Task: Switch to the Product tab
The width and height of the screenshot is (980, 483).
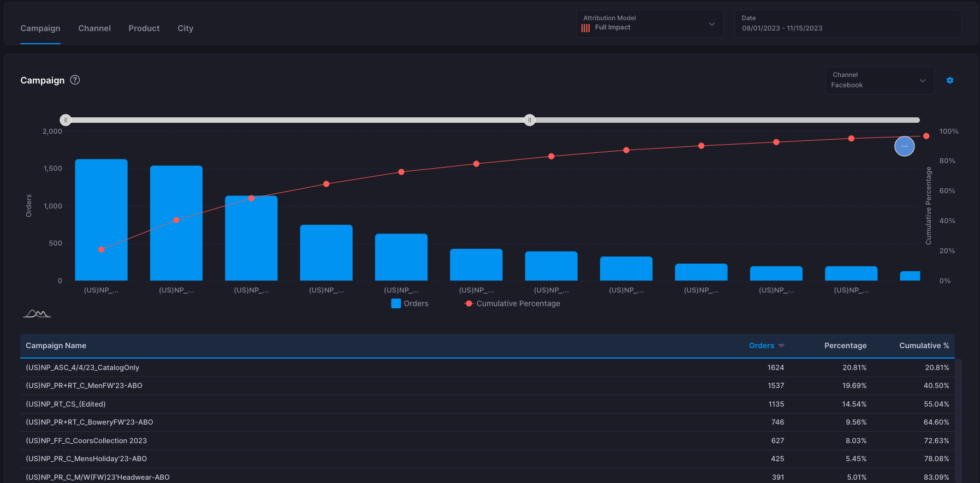Action: 144,28
